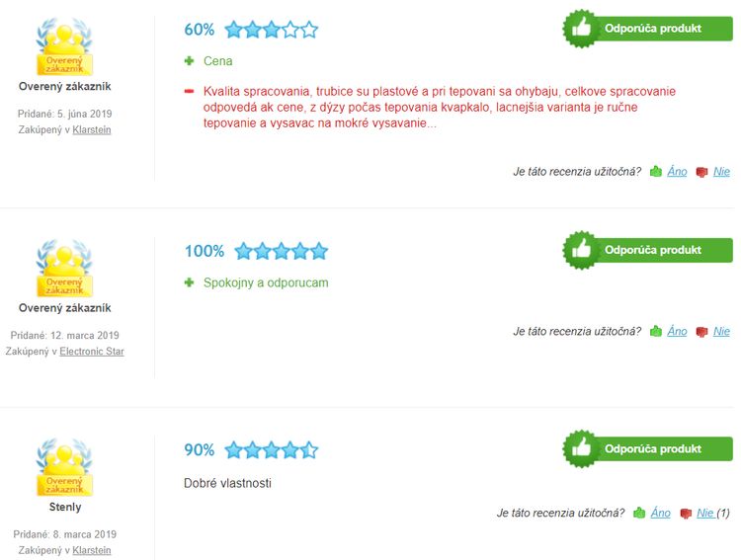This screenshot has width=741, height=560.
Task: Click green thumbs-up icon on 60% review
Action: click(656, 172)
